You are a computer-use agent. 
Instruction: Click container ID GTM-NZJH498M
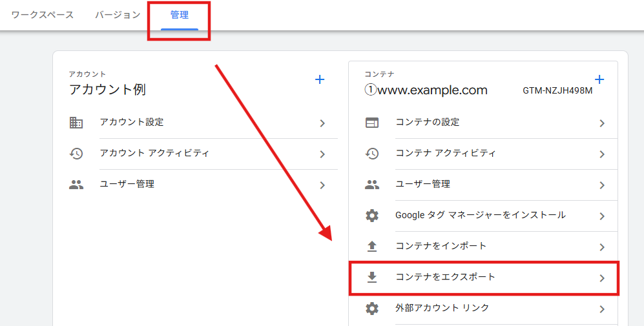click(x=557, y=91)
